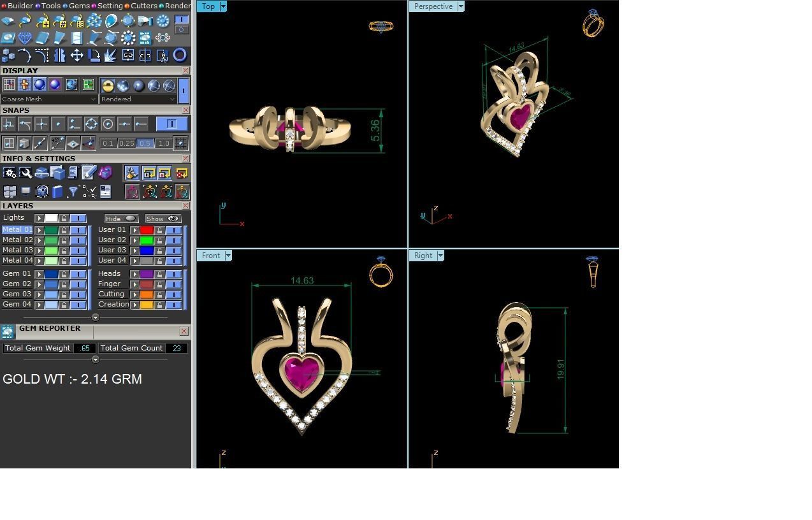Screen dimensions: 812x520
Task: Open the Coarse Mesh dropdown
Action: coord(49,99)
